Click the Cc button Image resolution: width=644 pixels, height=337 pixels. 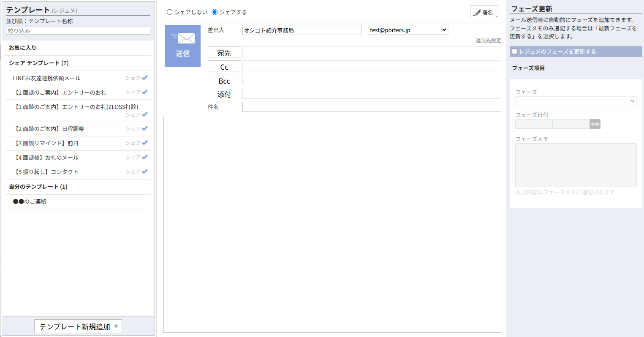(224, 66)
